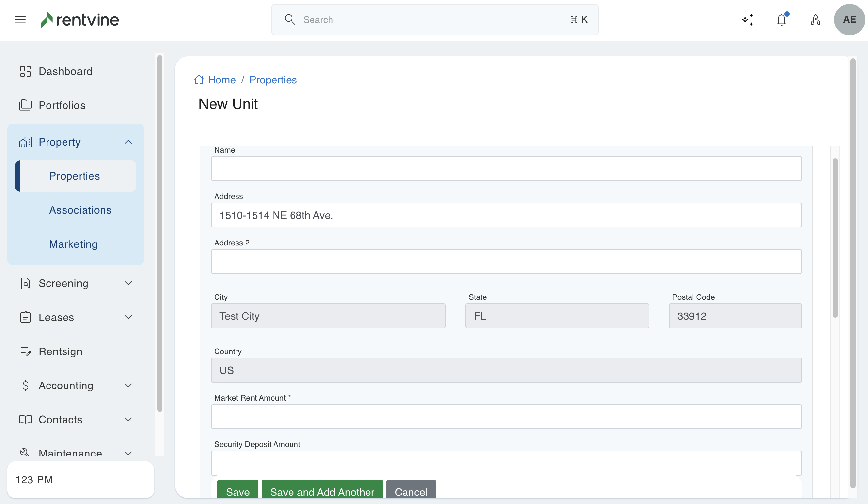
Task: Click the Properties breadcrumb link
Action: click(273, 80)
